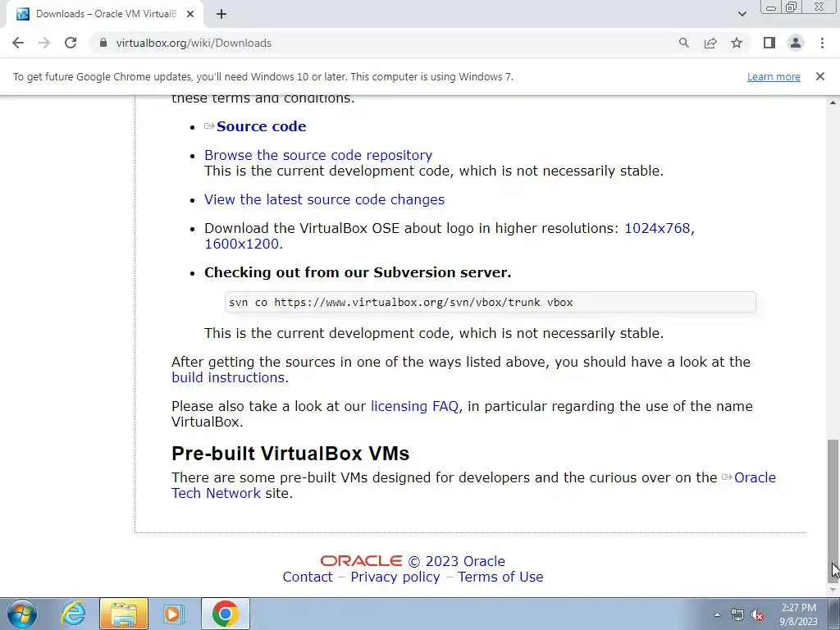The height and width of the screenshot is (630, 840).
Task: Launch Internet Explorer from taskbar
Action: [73, 614]
